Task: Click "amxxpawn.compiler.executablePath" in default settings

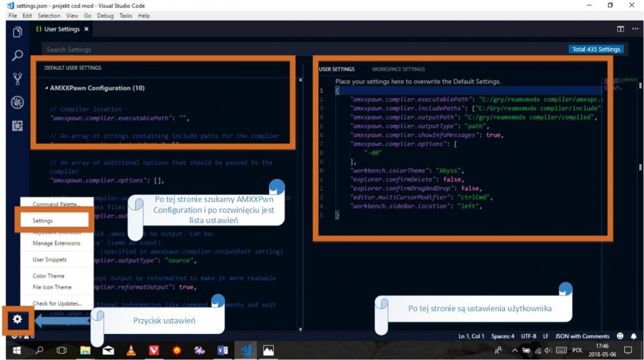Action: (x=119, y=118)
